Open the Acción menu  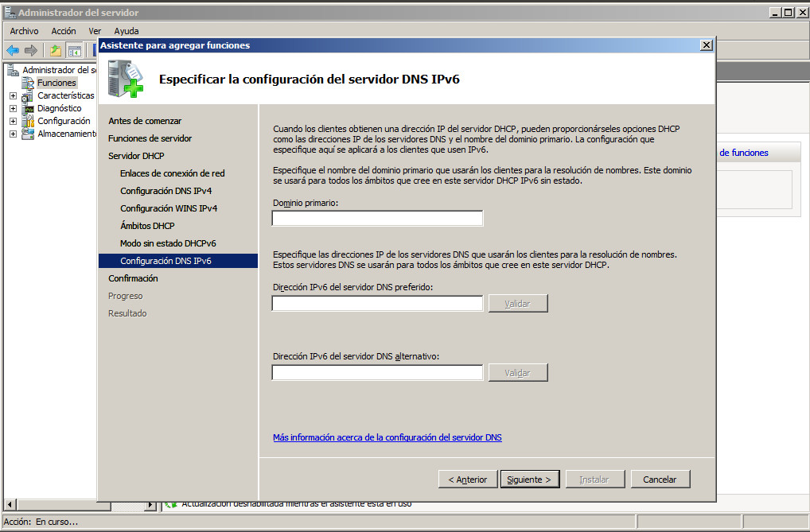click(x=64, y=31)
